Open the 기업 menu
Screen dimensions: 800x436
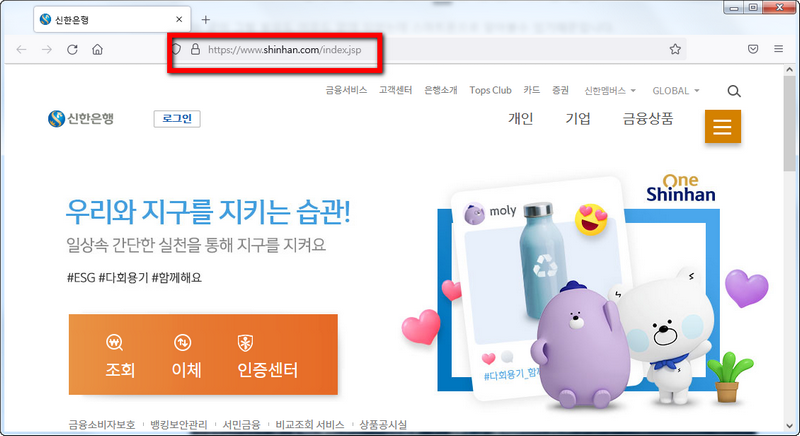point(578,119)
